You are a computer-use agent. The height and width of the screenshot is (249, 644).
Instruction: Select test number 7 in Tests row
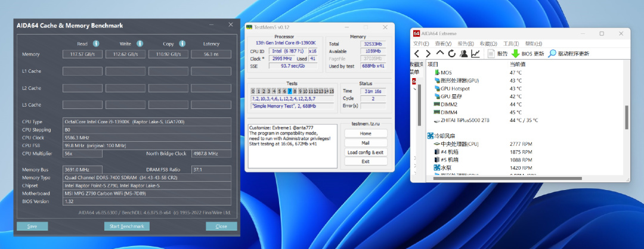point(290,91)
